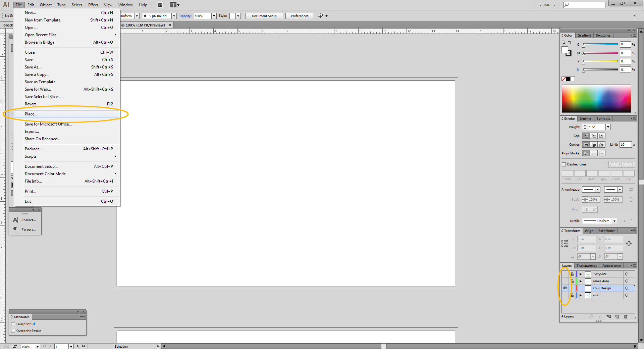Click the Swap Fill and Stroke arrows icon

tap(570, 42)
